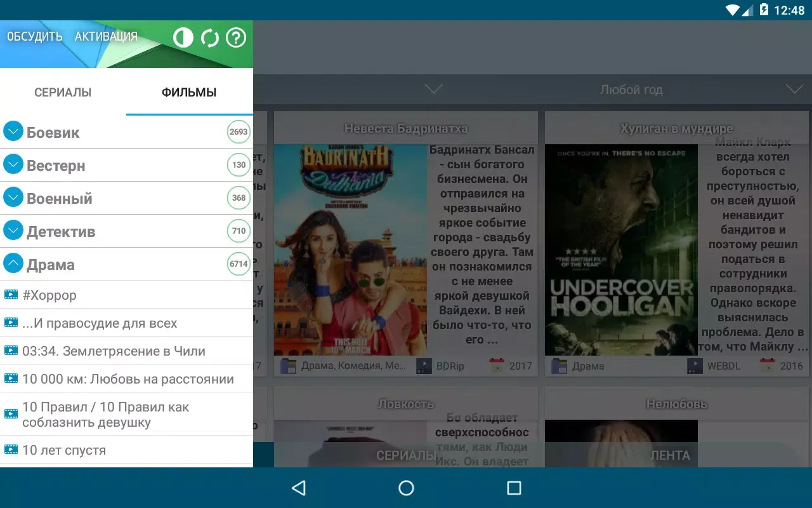Tap the film icon beside #Хоррор
Viewport: 812px width, 508px height.
tap(11, 295)
